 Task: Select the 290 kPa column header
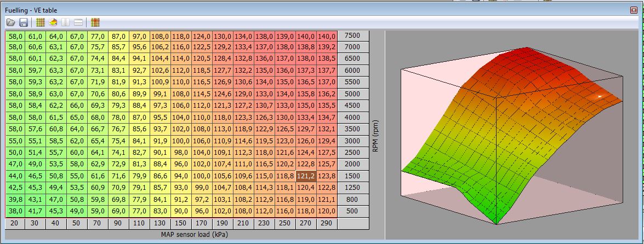pyautogui.click(x=327, y=223)
